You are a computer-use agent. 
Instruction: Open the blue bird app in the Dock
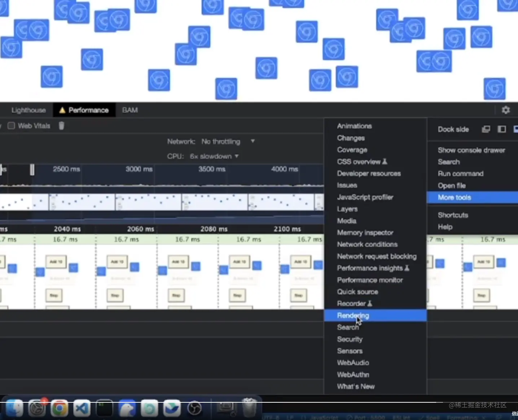(x=127, y=408)
